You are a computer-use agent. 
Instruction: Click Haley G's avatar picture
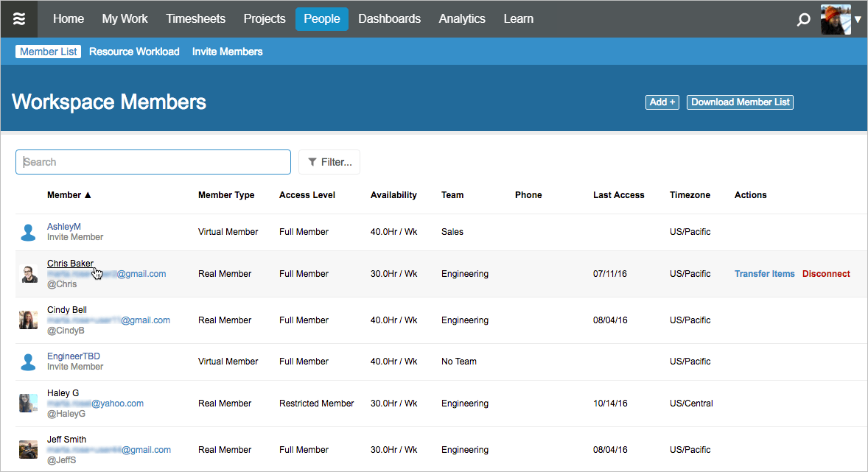point(28,403)
